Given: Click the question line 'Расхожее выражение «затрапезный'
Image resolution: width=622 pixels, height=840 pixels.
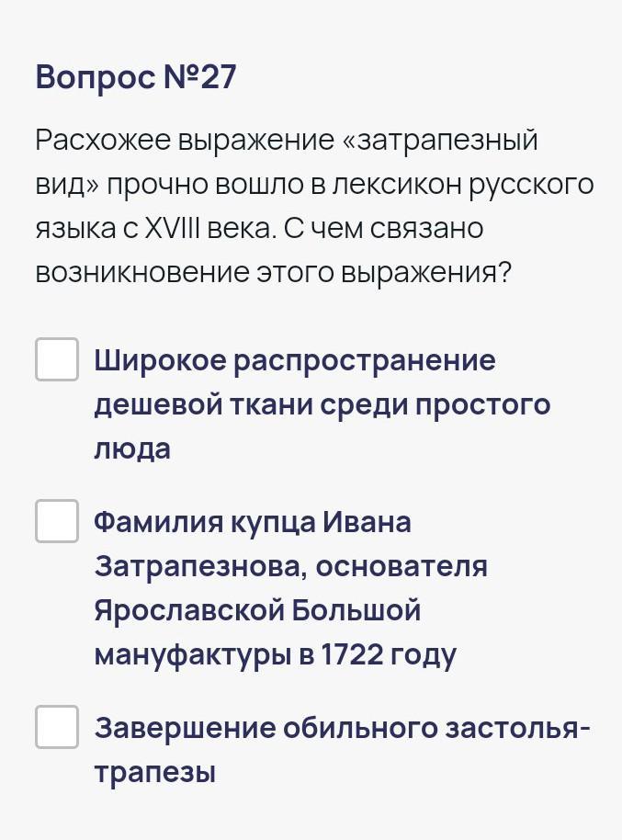Looking at the screenshot, I should point(287,142).
